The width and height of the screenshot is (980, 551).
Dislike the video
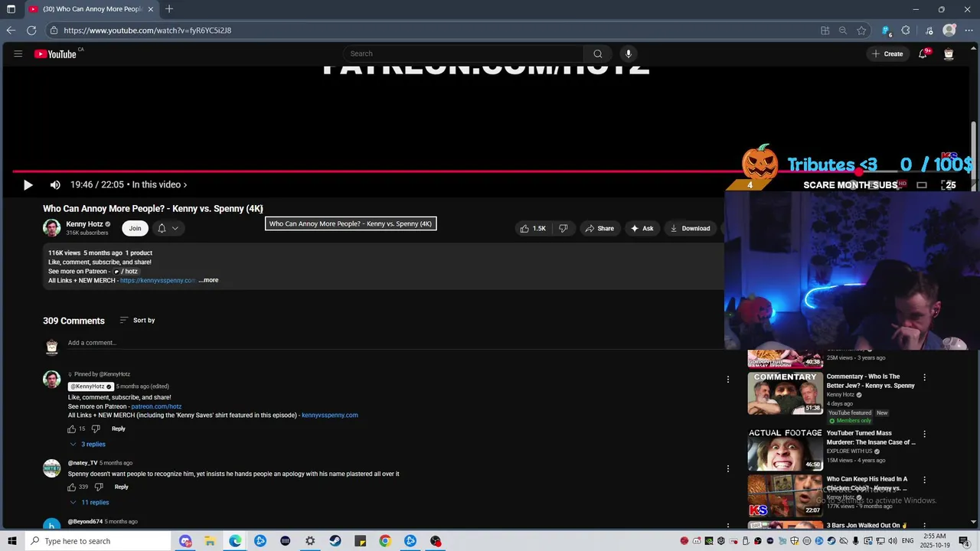point(563,228)
